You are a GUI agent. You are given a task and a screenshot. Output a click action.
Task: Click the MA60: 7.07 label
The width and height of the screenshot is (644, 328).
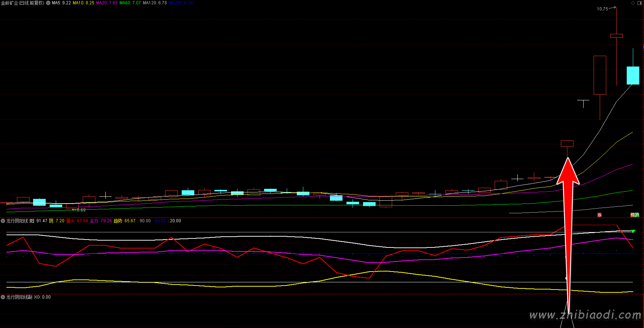(130, 3)
